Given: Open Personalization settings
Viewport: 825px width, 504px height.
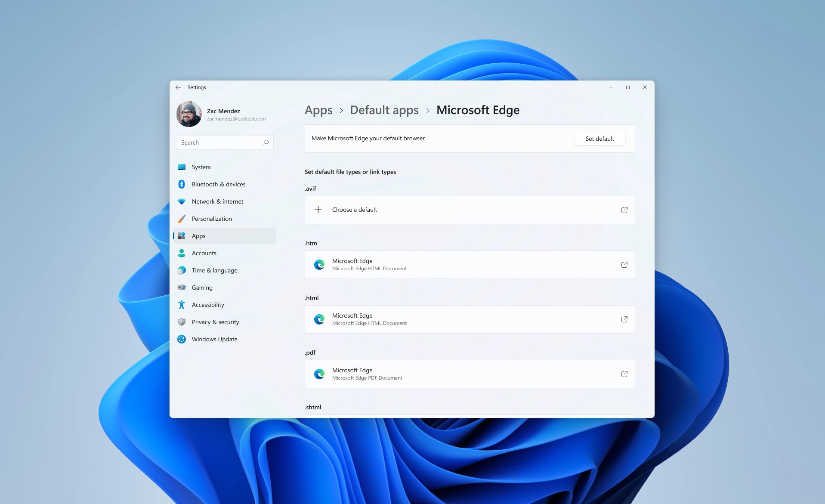Looking at the screenshot, I should coord(225,219).
